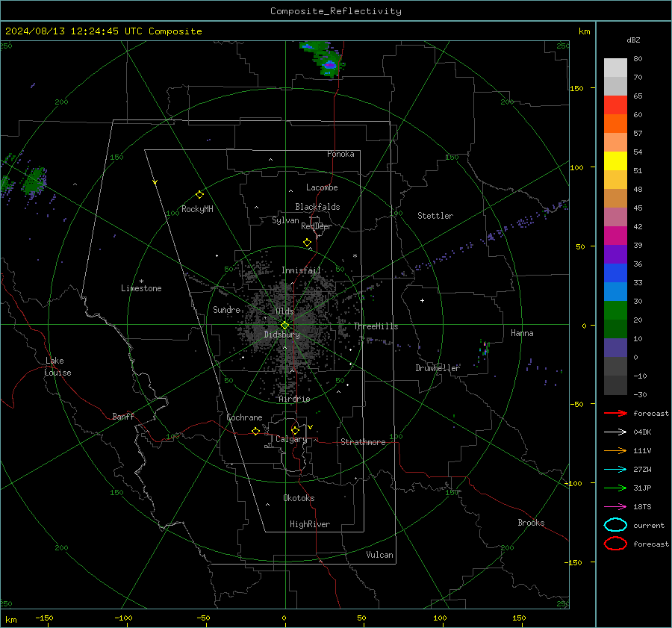
Task: Click the Okotoks city label
Action: click(x=299, y=498)
